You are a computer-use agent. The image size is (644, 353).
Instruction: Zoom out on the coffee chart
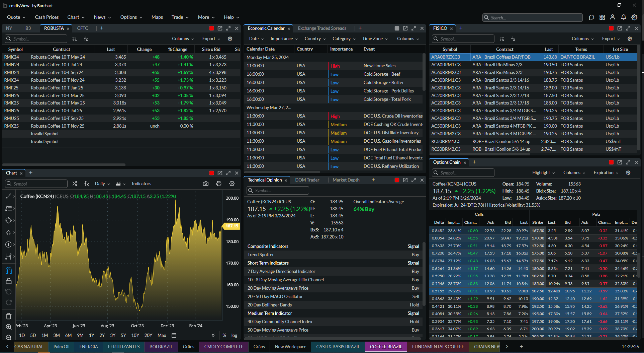coord(9,337)
